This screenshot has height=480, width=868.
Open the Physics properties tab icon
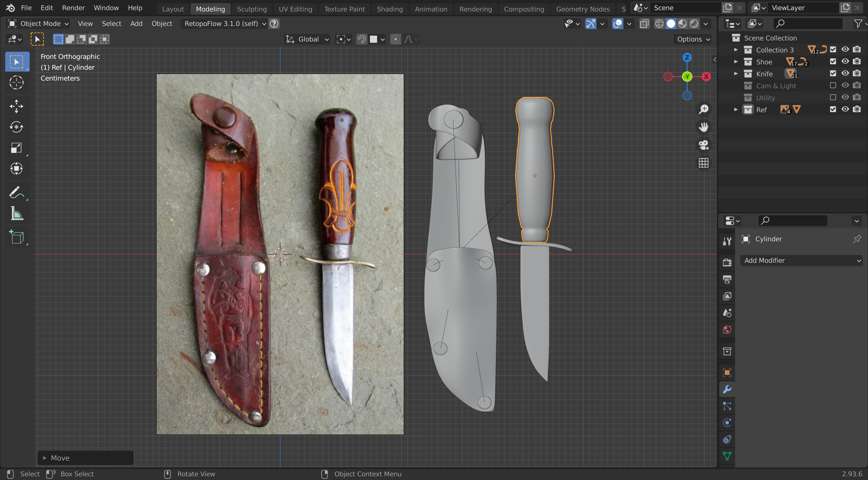coord(727,423)
